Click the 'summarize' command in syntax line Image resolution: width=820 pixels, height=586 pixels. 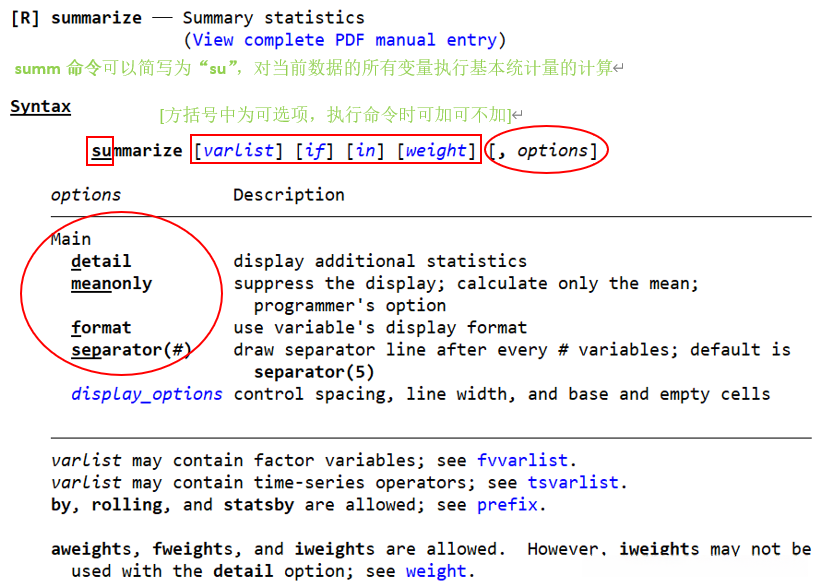[x=136, y=151]
